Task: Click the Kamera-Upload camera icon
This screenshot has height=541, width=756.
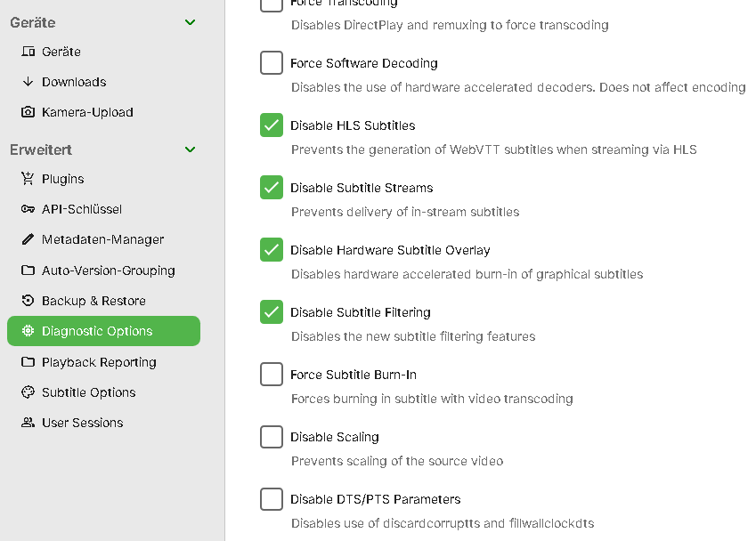Action: 28,112
